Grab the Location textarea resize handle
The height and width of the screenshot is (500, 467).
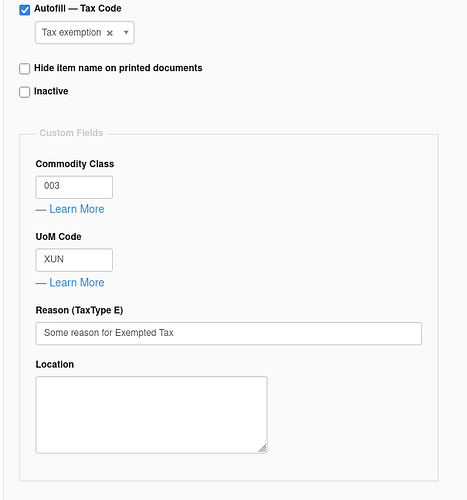click(263, 449)
